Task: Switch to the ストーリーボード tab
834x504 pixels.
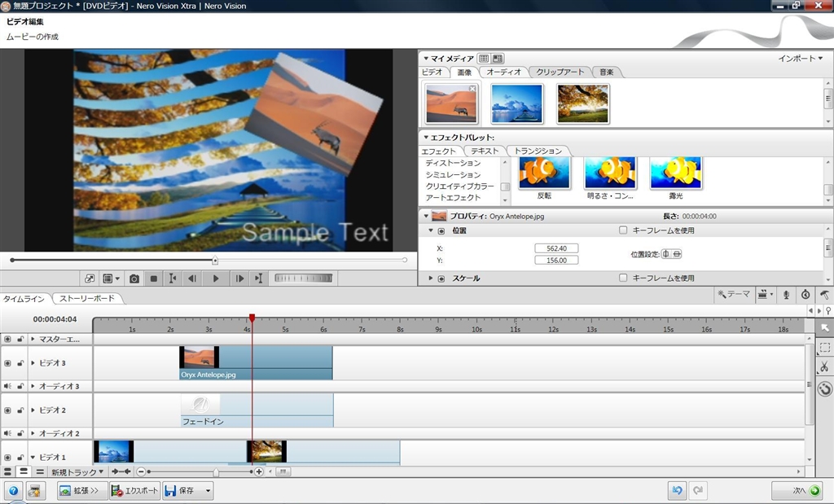Action: [87, 299]
